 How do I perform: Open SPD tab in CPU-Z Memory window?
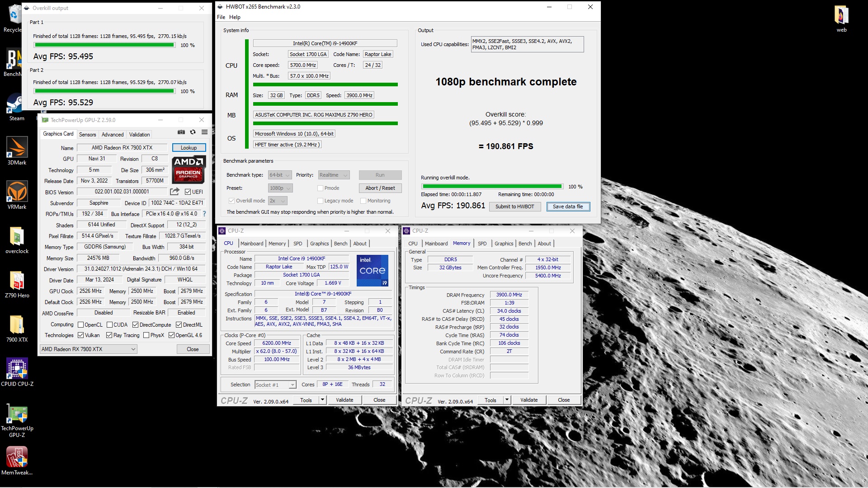(482, 244)
